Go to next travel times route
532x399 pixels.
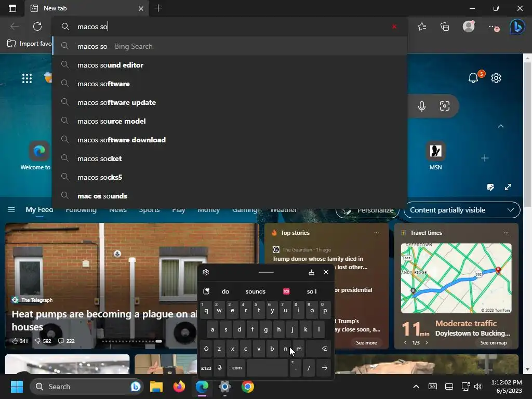[x=427, y=343]
